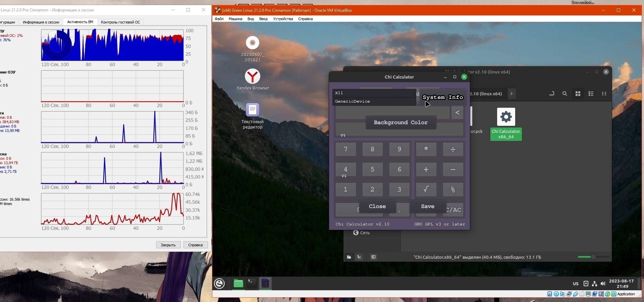Click the plus button in calculator
The width and height of the screenshot is (644, 302).
(x=426, y=169)
